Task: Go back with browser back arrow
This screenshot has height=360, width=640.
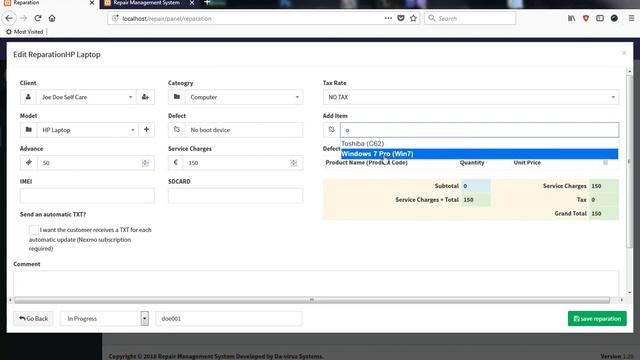Action: point(9,18)
